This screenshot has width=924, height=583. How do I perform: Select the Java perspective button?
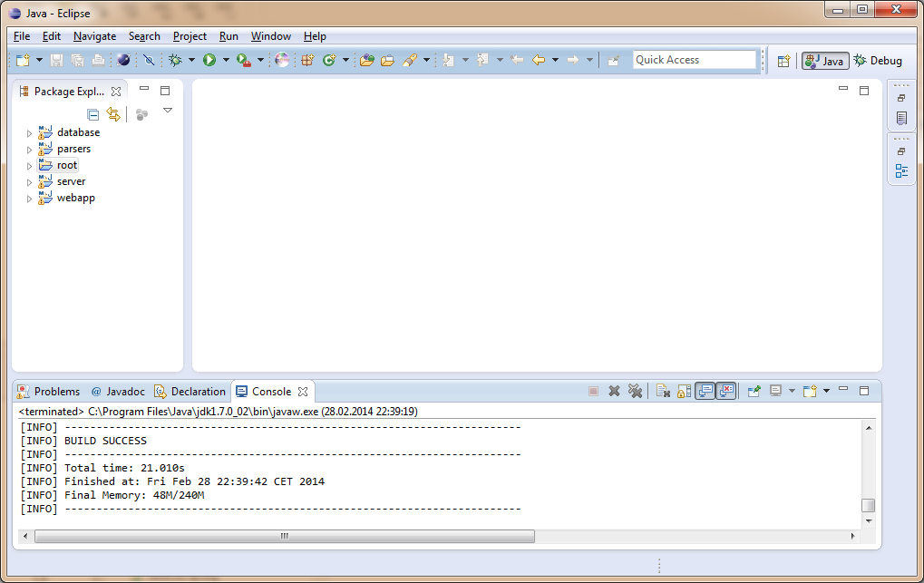[x=825, y=61]
